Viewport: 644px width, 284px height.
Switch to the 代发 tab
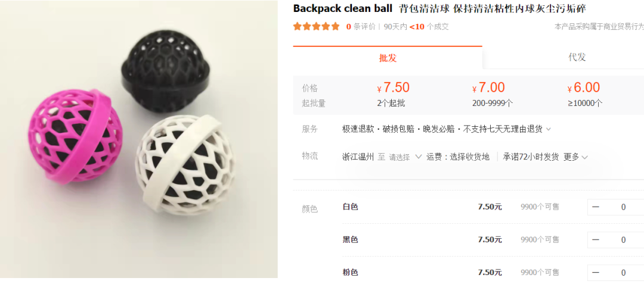point(577,57)
